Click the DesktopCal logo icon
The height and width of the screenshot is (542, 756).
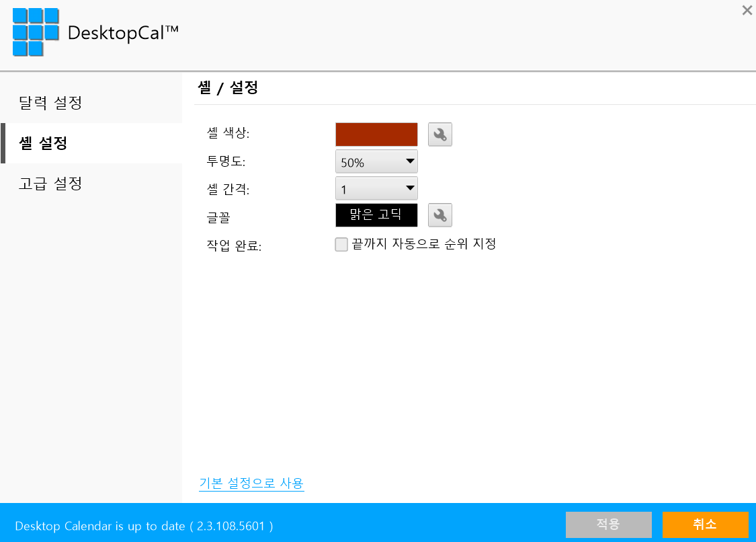pos(36,32)
